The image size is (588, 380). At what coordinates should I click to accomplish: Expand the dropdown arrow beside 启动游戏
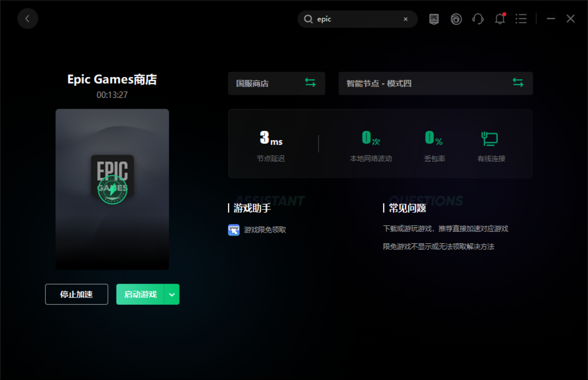pyautogui.click(x=172, y=294)
